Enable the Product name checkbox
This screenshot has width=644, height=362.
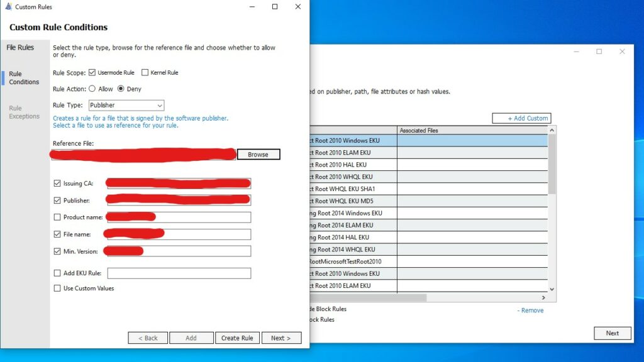pyautogui.click(x=57, y=217)
